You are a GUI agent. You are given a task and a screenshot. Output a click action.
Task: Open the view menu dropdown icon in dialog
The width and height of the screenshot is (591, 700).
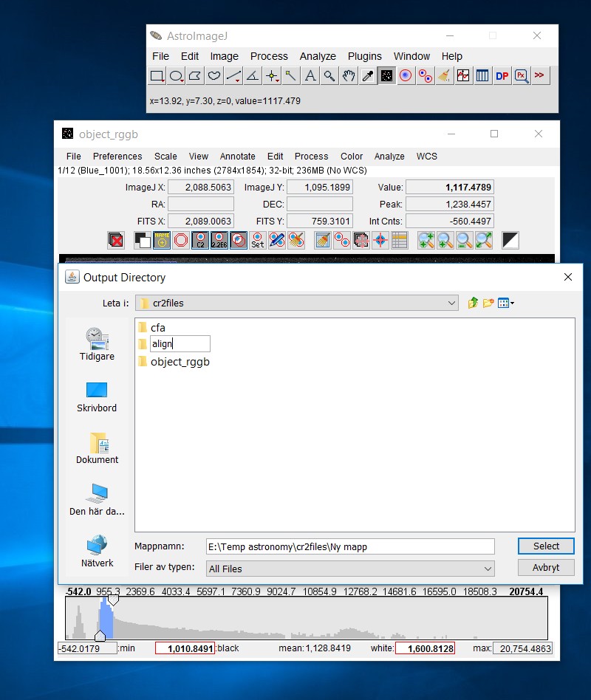click(506, 303)
